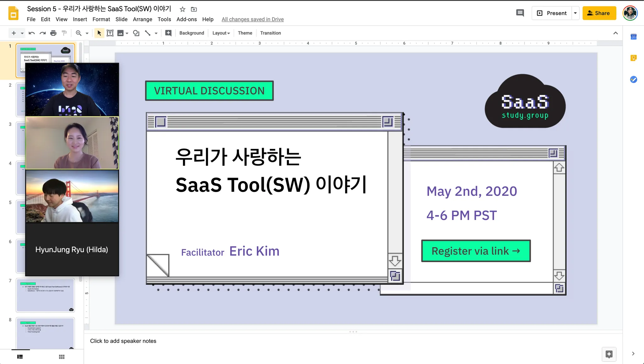Open comment history icon

tap(520, 13)
